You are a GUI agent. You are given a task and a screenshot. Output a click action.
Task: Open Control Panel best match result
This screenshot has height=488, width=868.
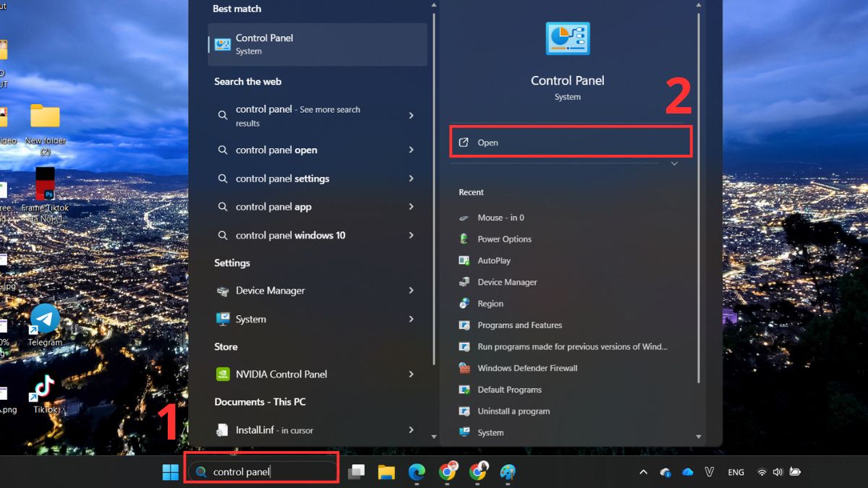click(318, 44)
